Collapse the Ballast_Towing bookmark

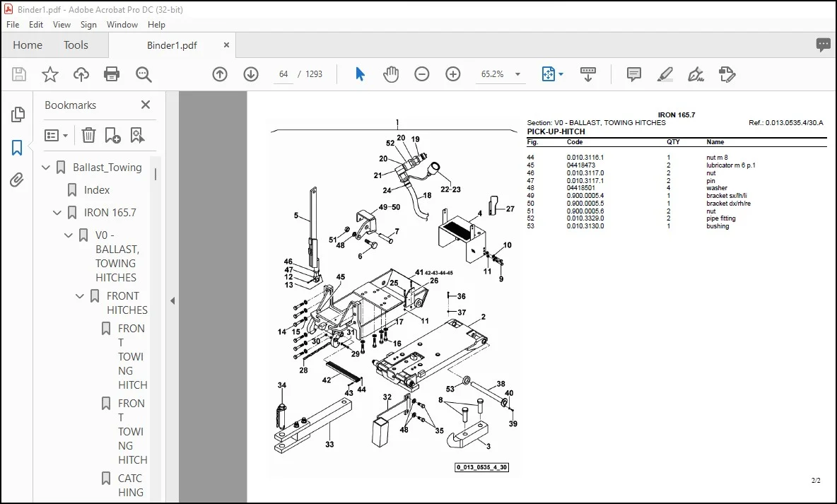click(46, 168)
